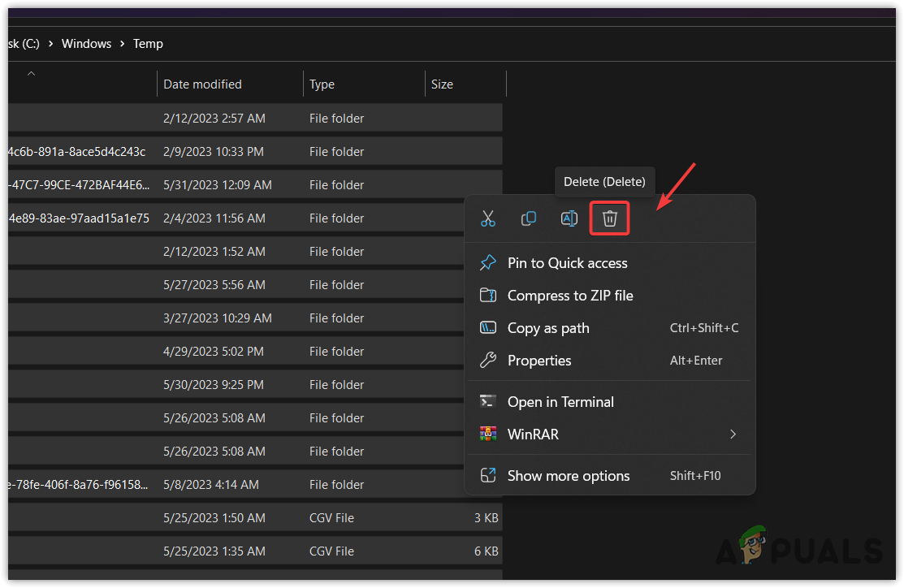Click the 2/4/2023 11:56 AM date cell
904x588 pixels.
pyautogui.click(x=214, y=218)
